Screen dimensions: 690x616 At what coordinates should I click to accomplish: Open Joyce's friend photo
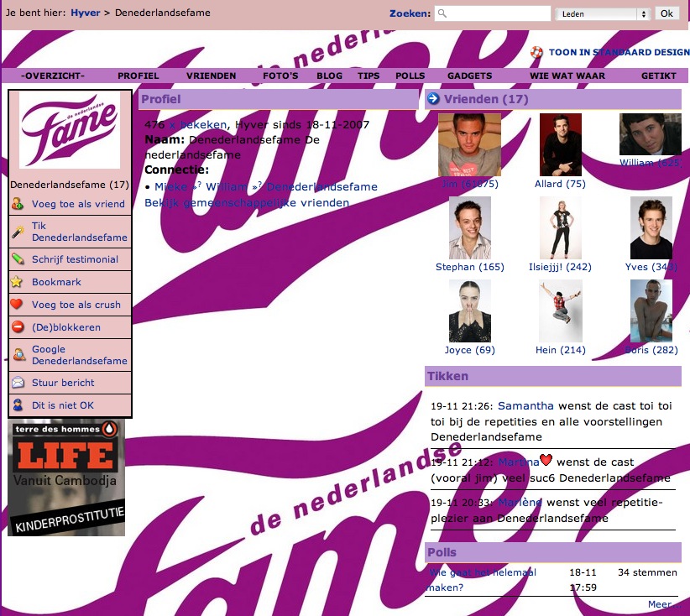click(469, 311)
